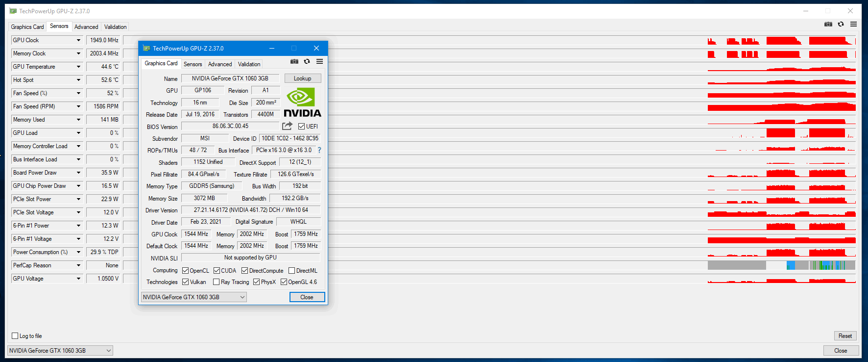
Task: Open the GPU Voltage sensor dropdown
Action: point(78,279)
